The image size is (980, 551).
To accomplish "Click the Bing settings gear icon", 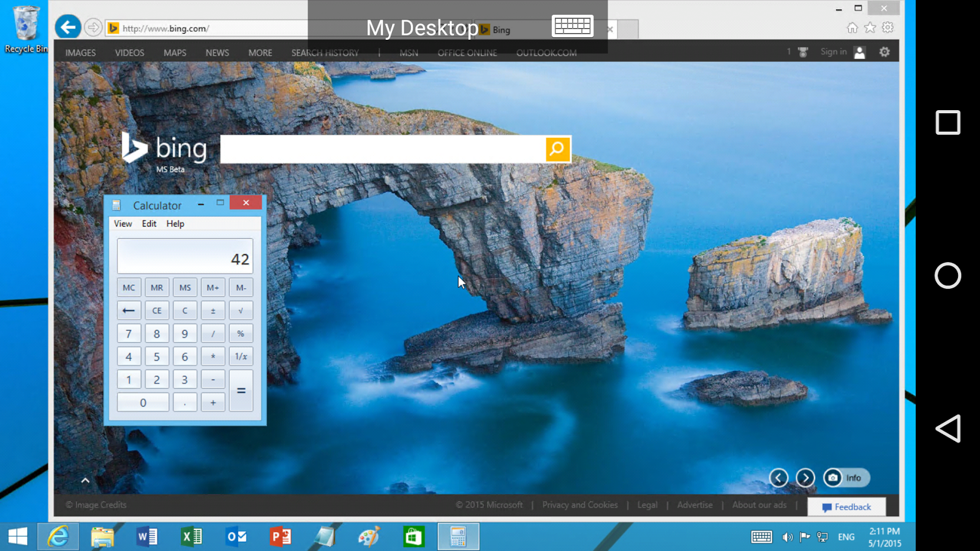I will click(x=884, y=52).
